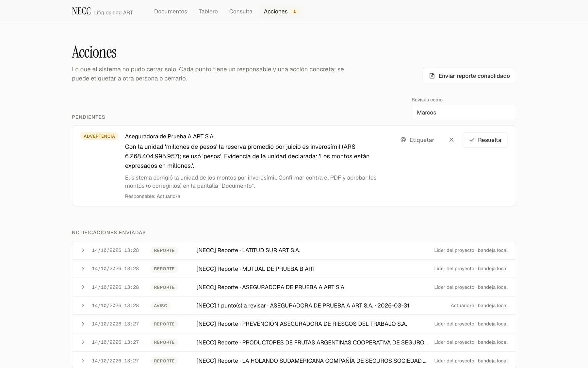The height and width of the screenshot is (368, 588).
Task: Expand the MUTUAL DE PRUEBA B ART row
Action: click(x=294, y=269)
